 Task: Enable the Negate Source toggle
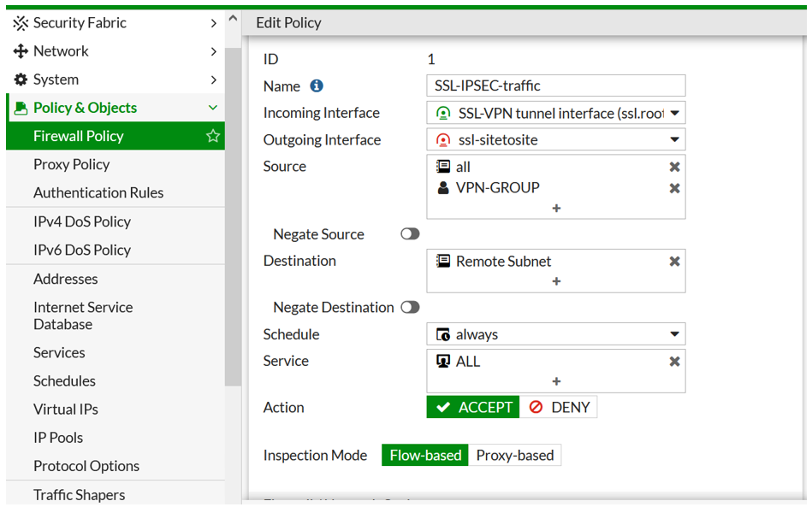[410, 234]
